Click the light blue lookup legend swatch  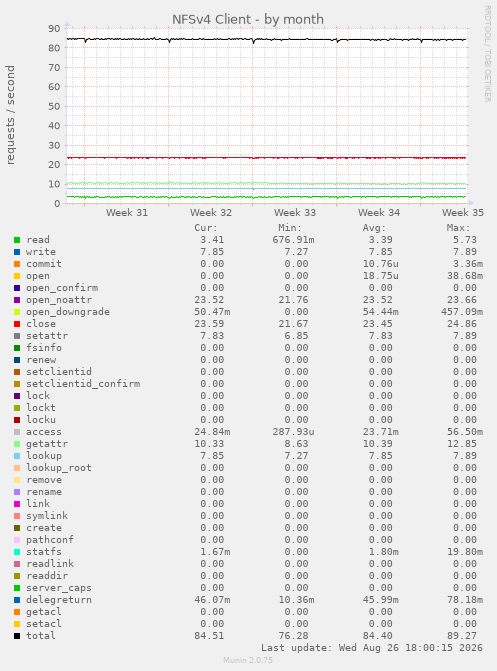(17, 456)
